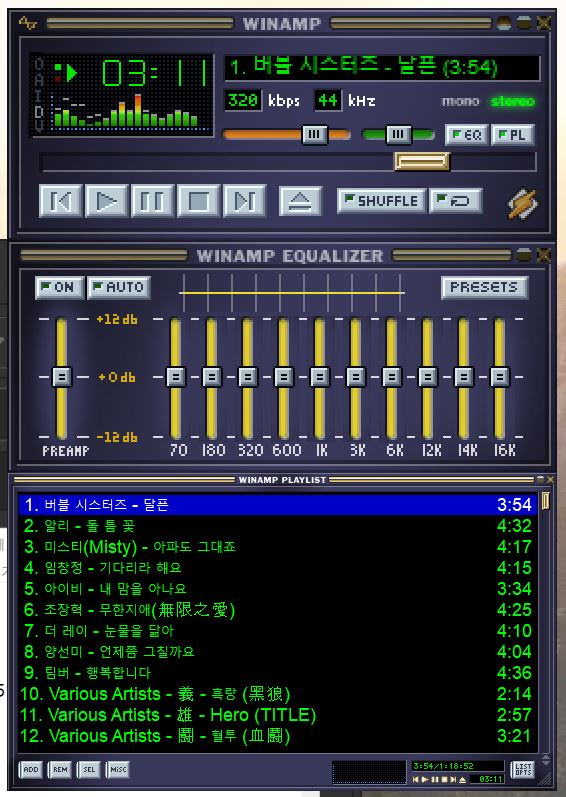The height and width of the screenshot is (797, 566).
Task: Click the 3K equalizer band knob
Action: pos(356,377)
